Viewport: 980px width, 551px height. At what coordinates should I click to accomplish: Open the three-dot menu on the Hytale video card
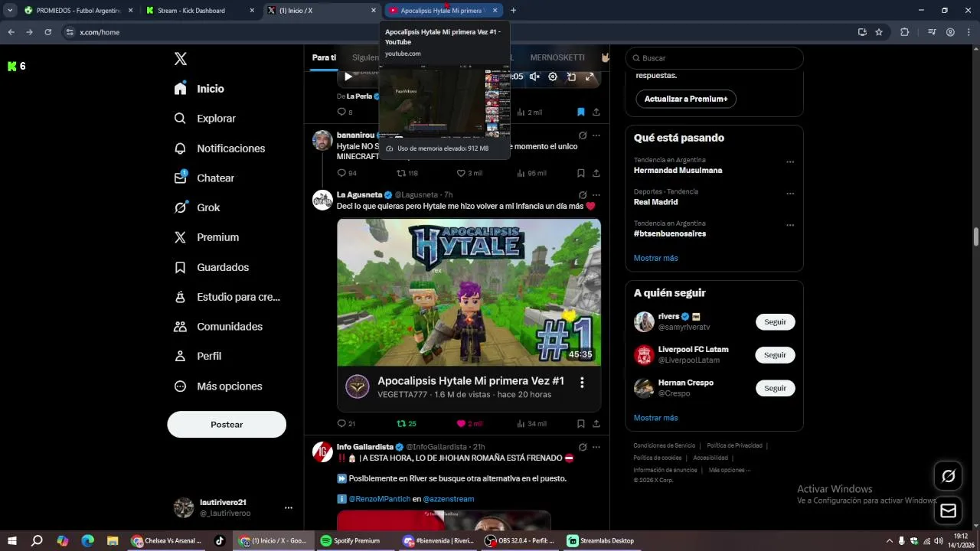coord(582,383)
